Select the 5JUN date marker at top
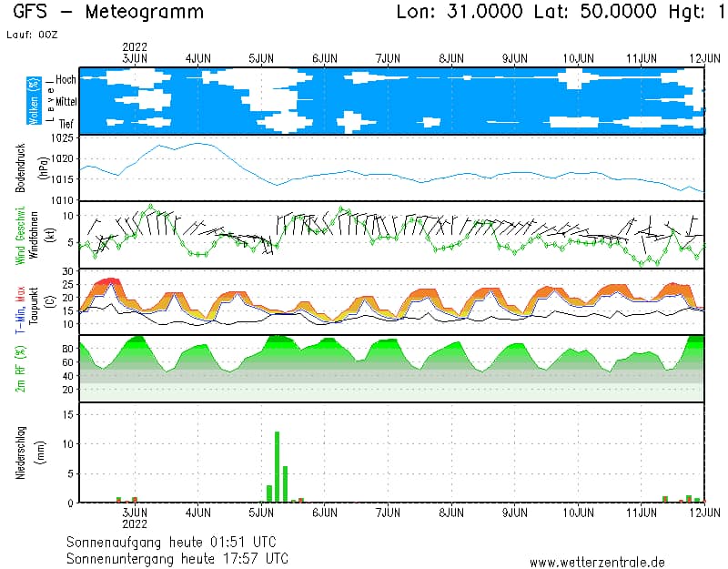 (x=261, y=57)
